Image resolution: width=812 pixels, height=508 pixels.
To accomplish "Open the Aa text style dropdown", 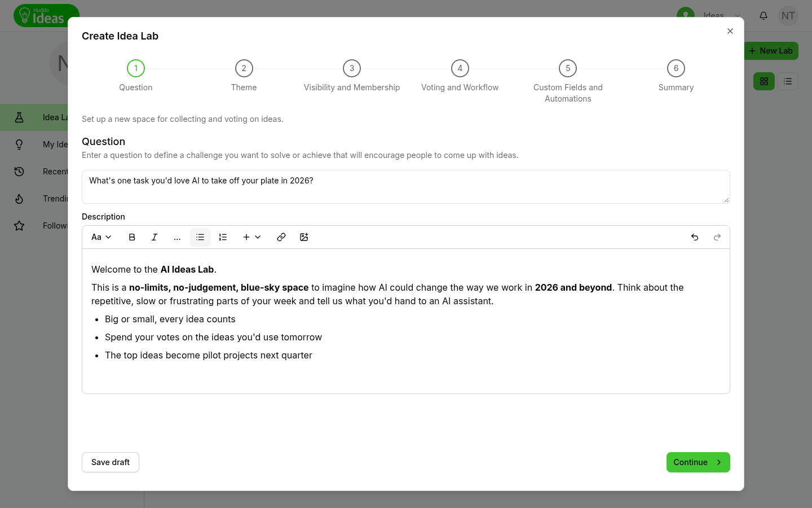I will (x=101, y=237).
